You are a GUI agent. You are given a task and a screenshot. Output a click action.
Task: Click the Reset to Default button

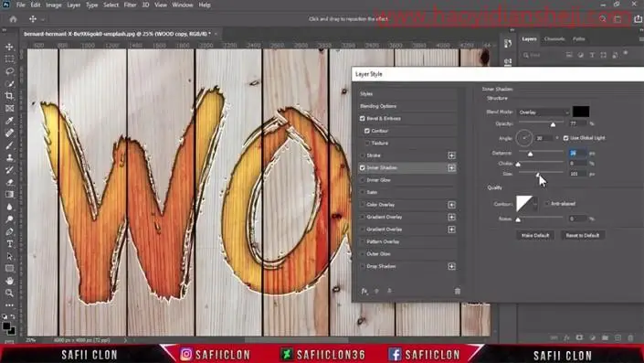(583, 235)
